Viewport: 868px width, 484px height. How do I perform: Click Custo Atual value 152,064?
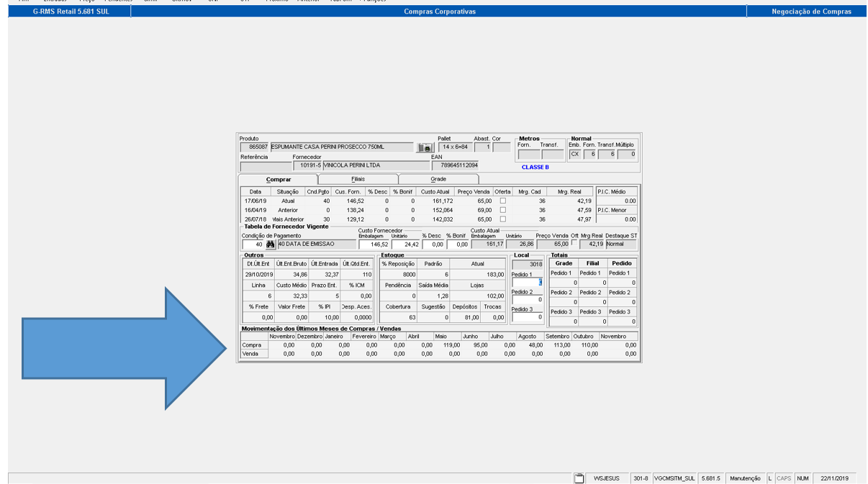tap(443, 210)
